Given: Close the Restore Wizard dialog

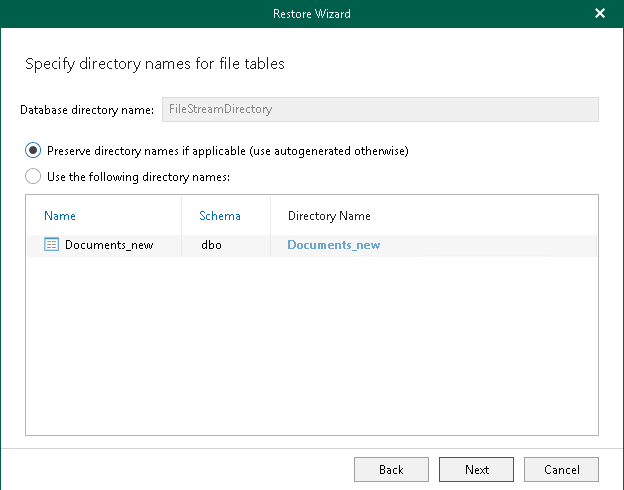Looking at the screenshot, I should point(600,14).
